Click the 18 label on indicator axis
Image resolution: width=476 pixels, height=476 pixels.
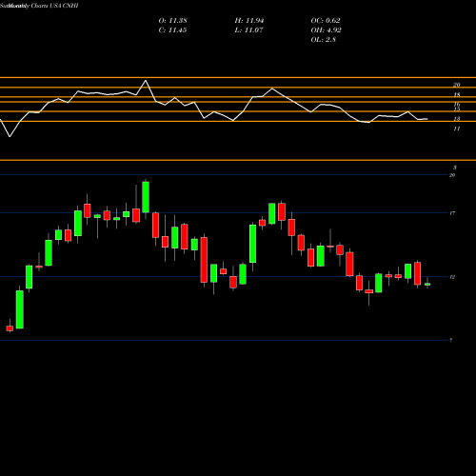(x=457, y=94)
